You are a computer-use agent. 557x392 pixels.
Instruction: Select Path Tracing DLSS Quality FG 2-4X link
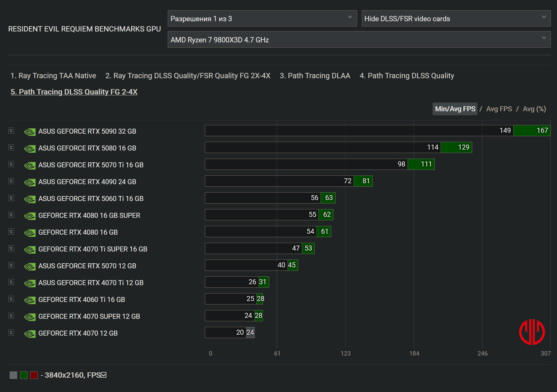coord(74,92)
